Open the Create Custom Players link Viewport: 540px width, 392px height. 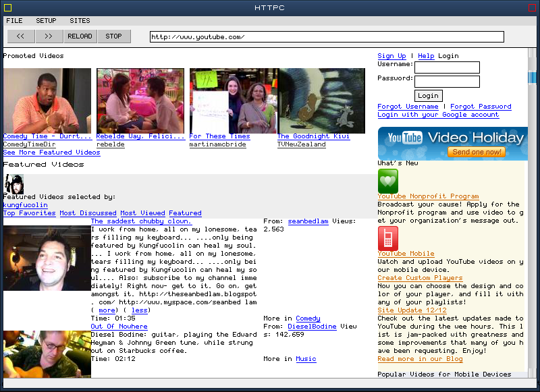420,278
